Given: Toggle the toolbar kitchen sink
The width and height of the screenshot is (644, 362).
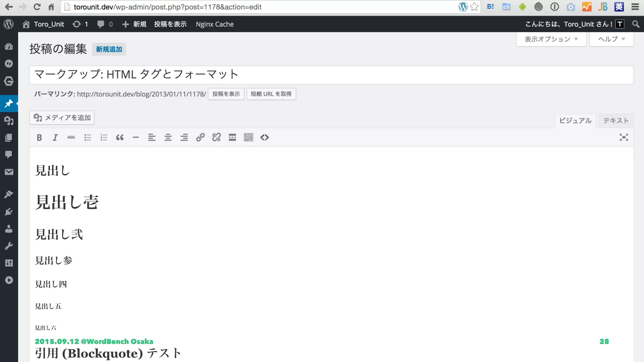Looking at the screenshot, I should pos(248,137).
